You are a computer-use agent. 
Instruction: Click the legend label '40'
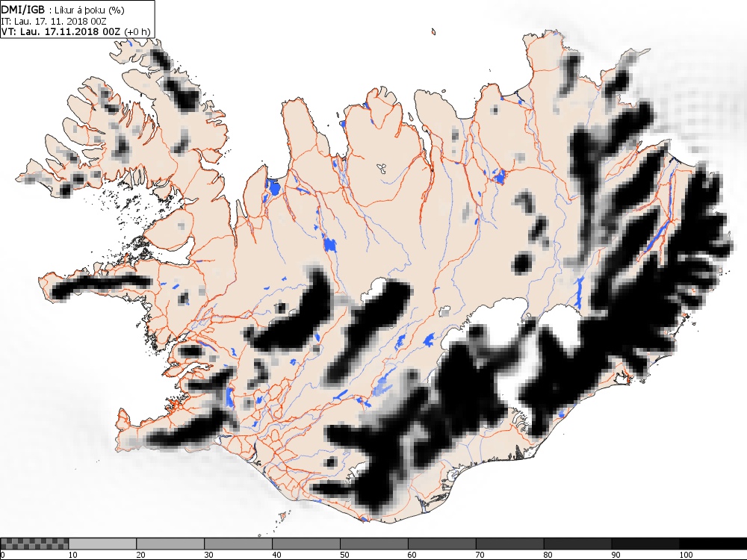pyautogui.click(x=277, y=555)
